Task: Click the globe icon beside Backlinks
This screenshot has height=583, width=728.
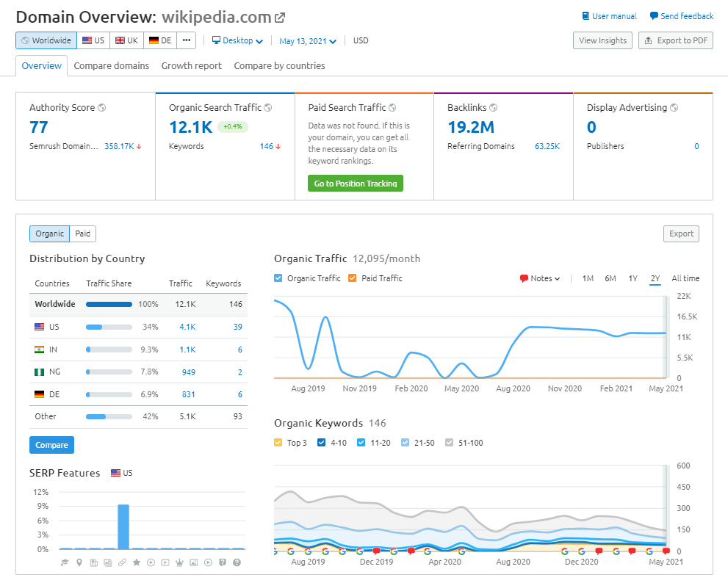Action: click(x=494, y=108)
